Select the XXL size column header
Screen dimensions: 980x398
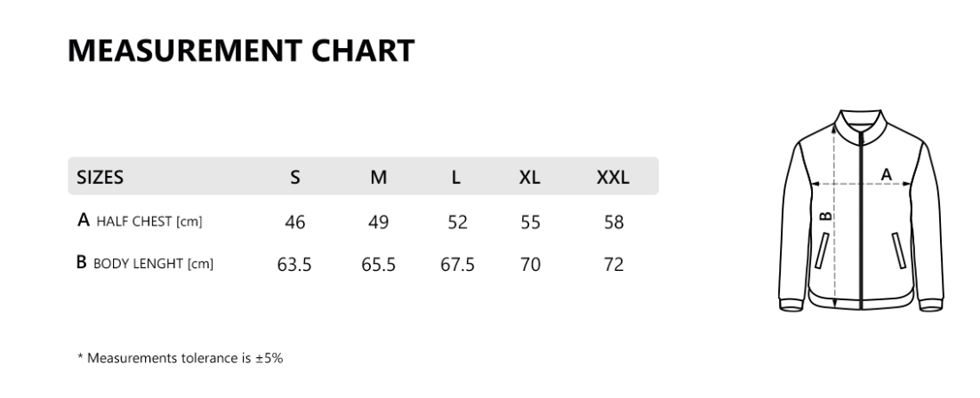pyautogui.click(x=613, y=177)
